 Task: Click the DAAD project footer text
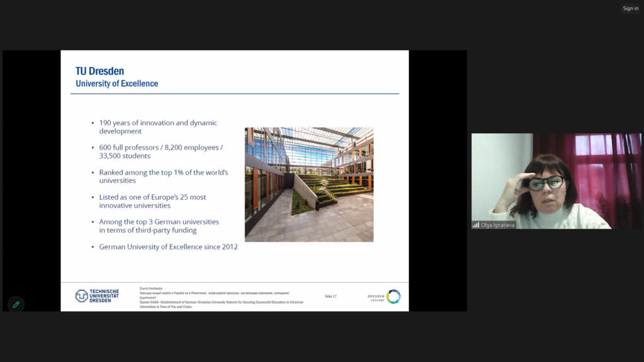click(x=221, y=304)
